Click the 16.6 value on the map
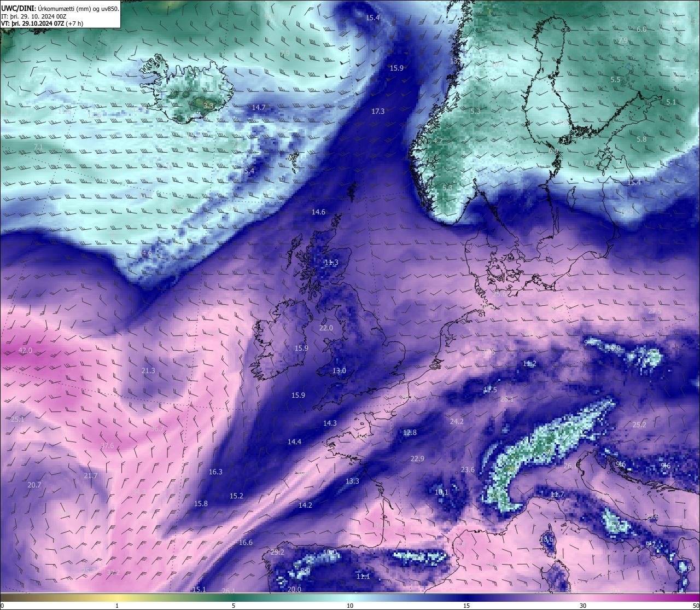700x610 pixels. click(246, 542)
